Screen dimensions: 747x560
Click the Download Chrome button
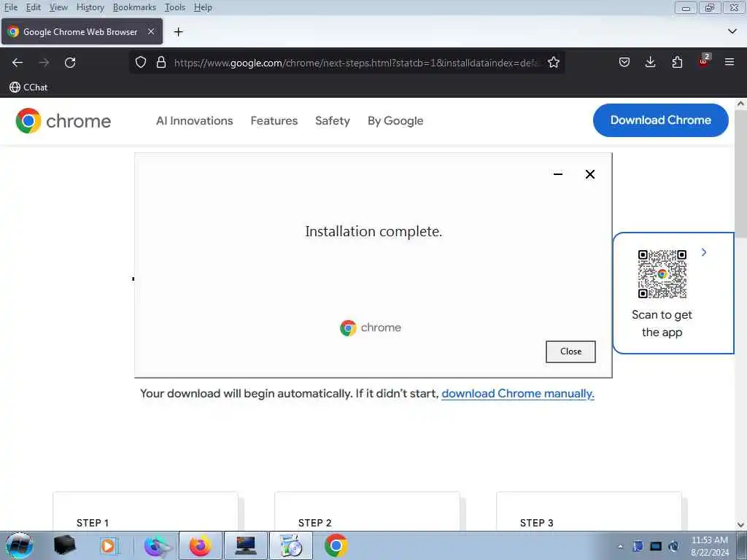661,120
